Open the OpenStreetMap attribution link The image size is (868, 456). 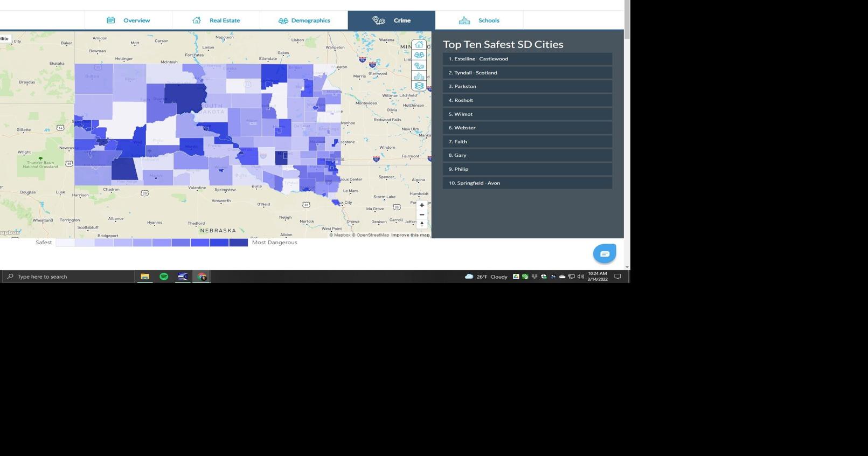pyautogui.click(x=371, y=235)
